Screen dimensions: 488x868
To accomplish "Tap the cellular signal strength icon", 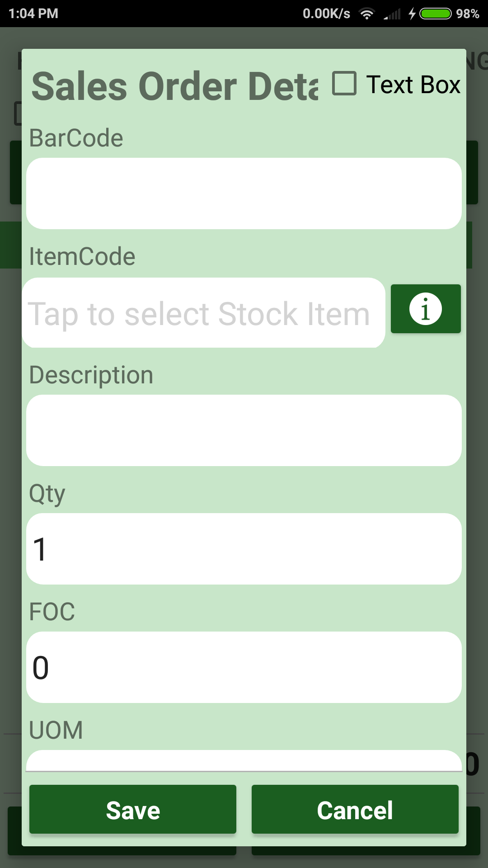I will [x=392, y=14].
